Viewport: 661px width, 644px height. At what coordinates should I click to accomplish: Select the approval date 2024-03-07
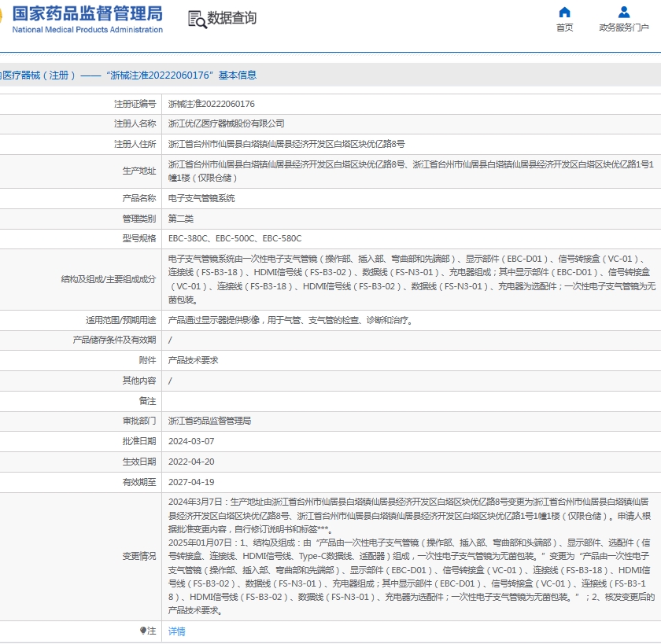tap(191, 441)
